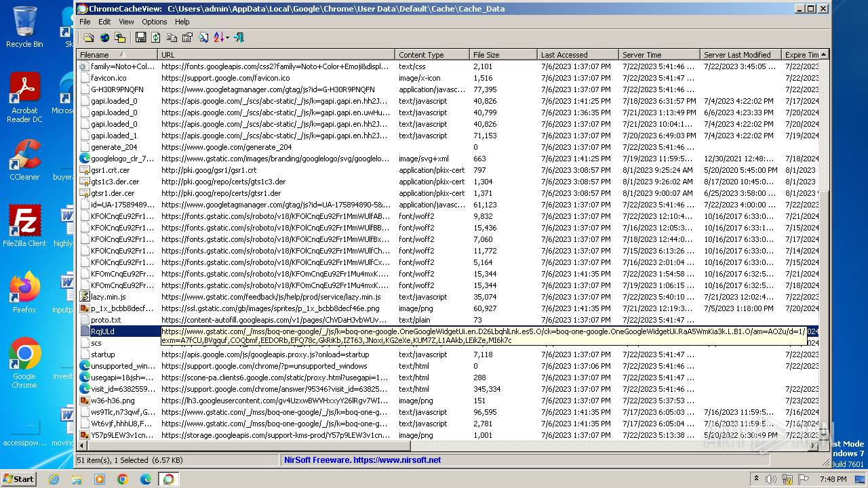Viewport: 868px width, 488px height.
Task: Select the googlelogo_clr_7 row
Action: (449, 159)
